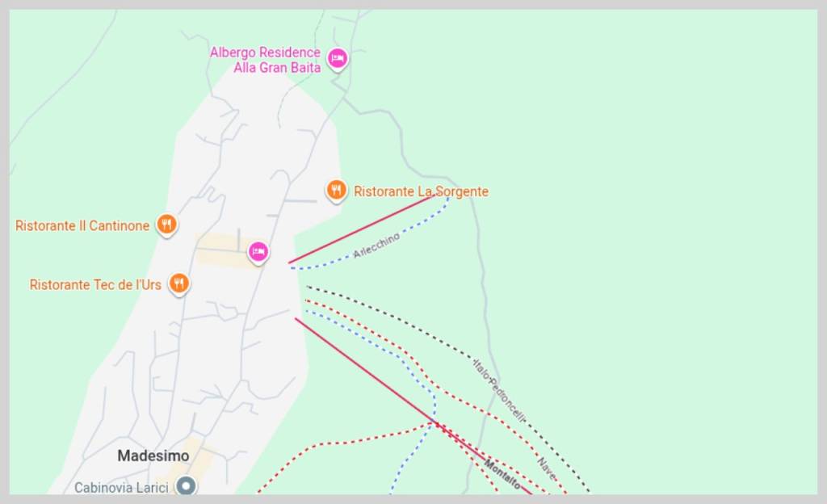The width and height of the screenshot is (827, 504).
Task: Select the Italo Pedroncelli run label
Action: pyautogui.click(x=499, y=390)
